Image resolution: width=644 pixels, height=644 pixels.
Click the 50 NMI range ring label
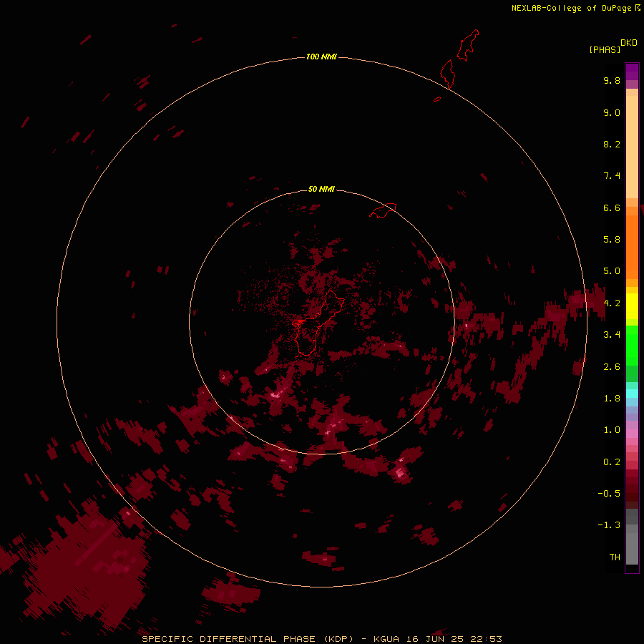[321, 189]
